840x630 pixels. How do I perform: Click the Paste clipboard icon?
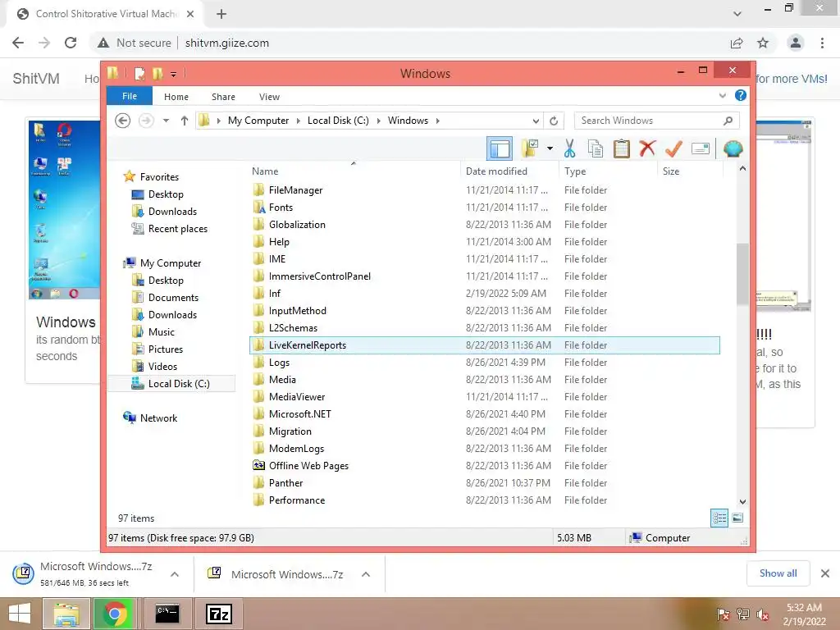tap(622, 148)
